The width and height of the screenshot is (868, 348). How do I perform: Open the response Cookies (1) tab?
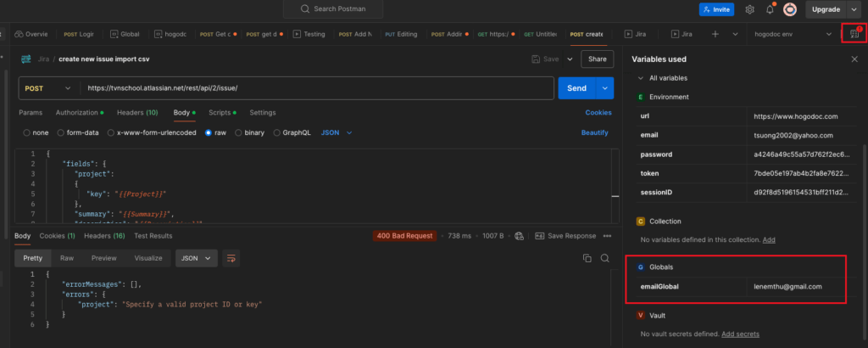pos(57,236)
